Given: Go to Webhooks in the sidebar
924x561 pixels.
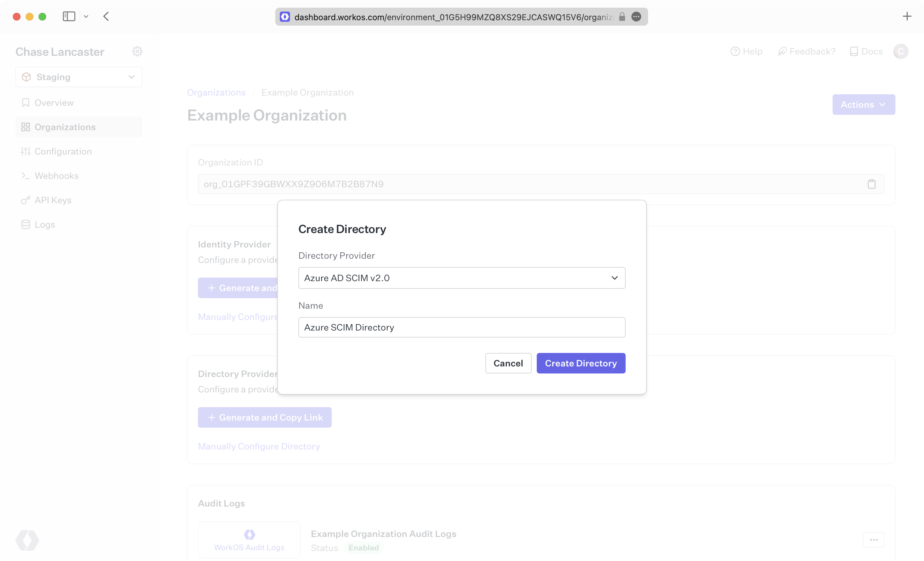Looking at the screenshot, I should (x=56, y=176).
